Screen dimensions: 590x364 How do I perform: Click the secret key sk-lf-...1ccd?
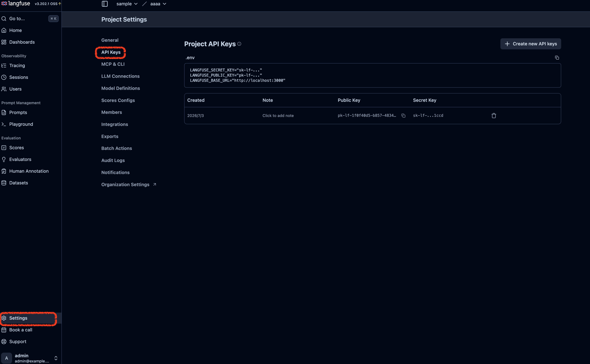[428, 116]
